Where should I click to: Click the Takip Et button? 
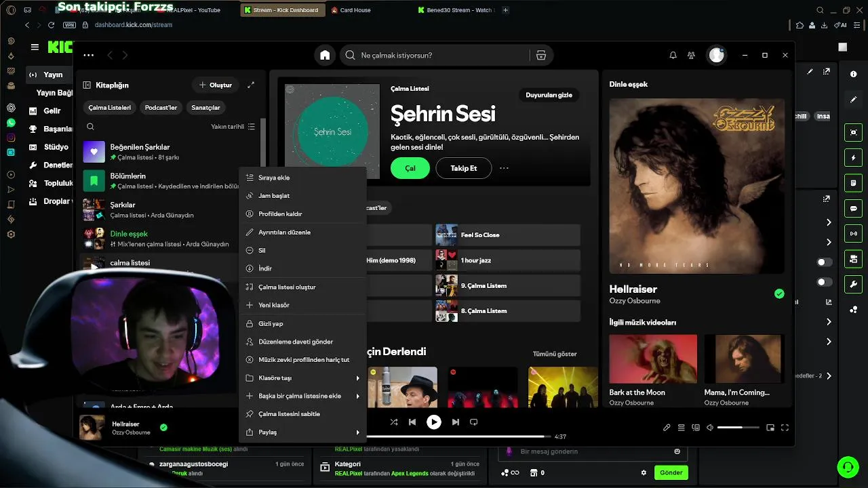coord(464,168)
